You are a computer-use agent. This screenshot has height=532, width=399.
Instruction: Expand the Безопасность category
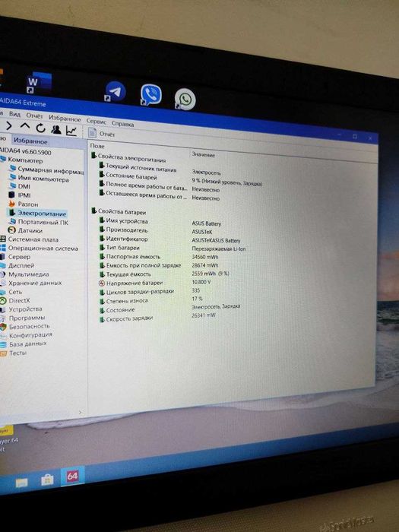pyautogui.click(x=25, y=326)
